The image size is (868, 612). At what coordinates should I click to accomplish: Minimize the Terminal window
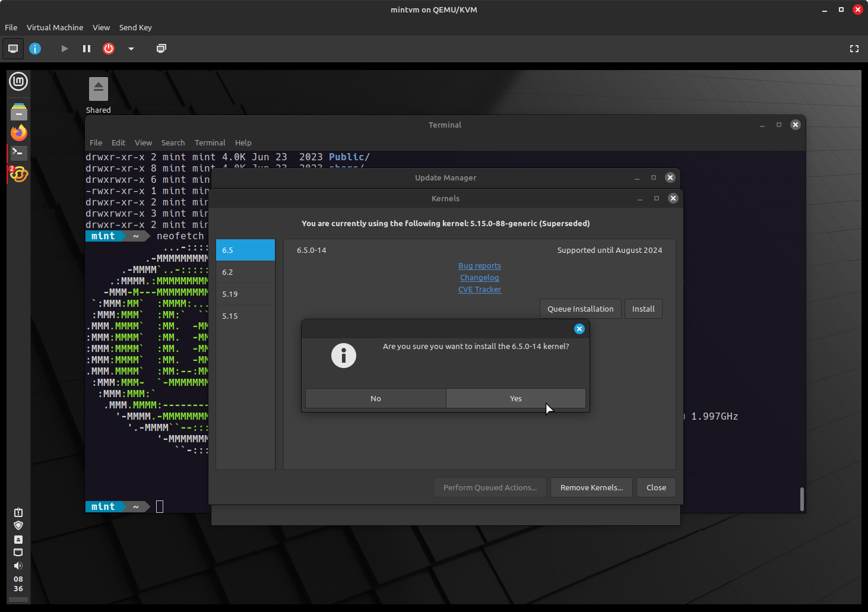click(762, 125)
